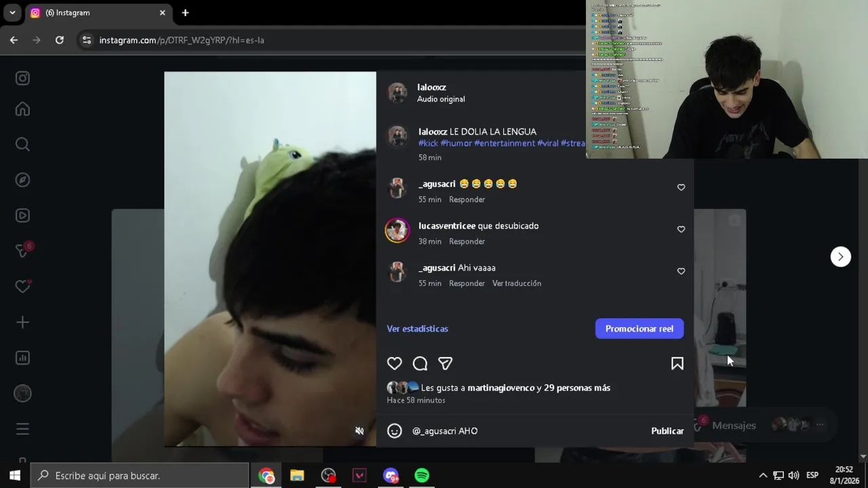Go to next post arrow
868x488 pixels.
pyautogui.click(x=841, y=256)
